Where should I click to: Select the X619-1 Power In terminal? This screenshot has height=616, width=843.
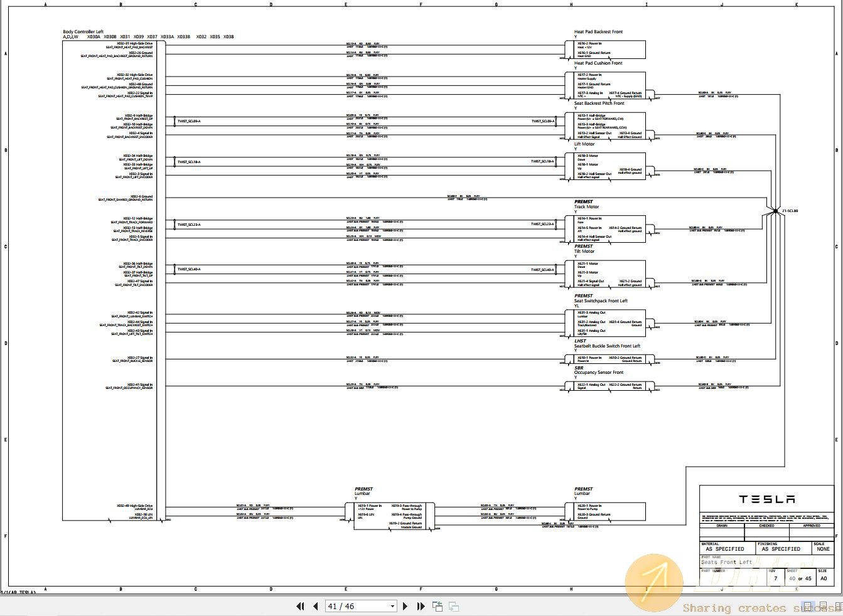pos(370,507)
